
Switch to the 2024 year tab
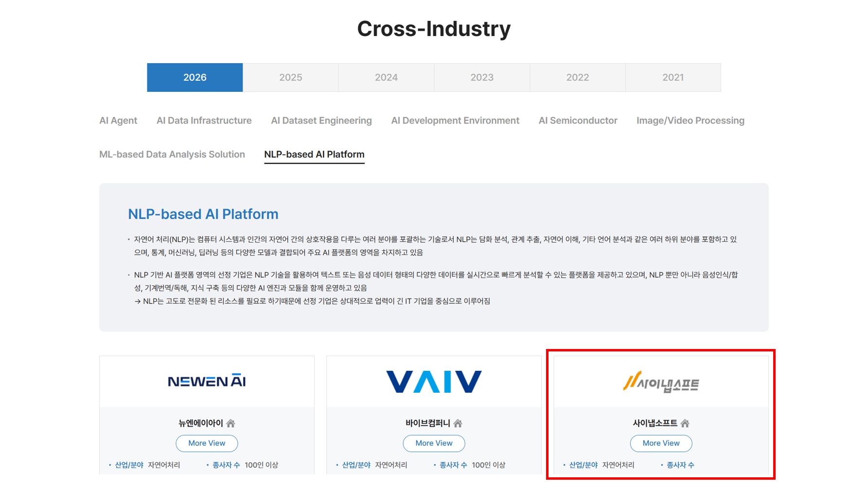[x=386, y=77]
